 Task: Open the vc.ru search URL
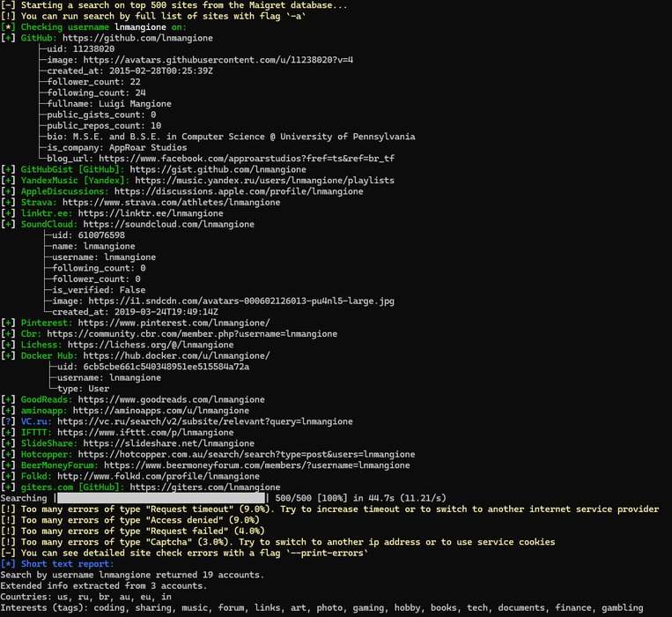205,422
